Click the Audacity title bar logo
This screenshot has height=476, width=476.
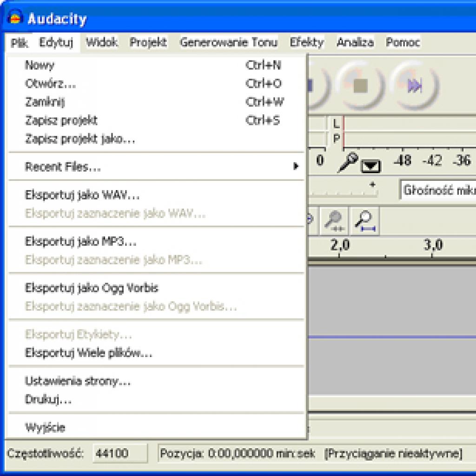15,18
